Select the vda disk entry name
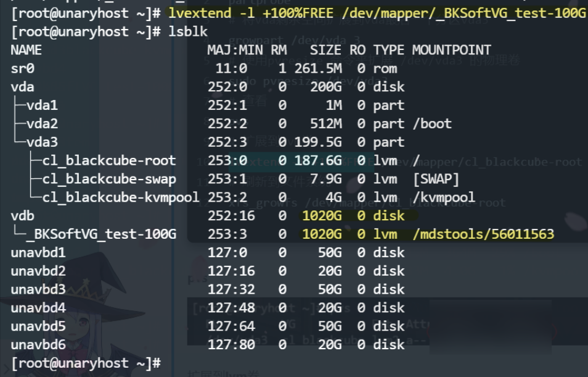Viewport: 588px width, 377px height. 22,87
